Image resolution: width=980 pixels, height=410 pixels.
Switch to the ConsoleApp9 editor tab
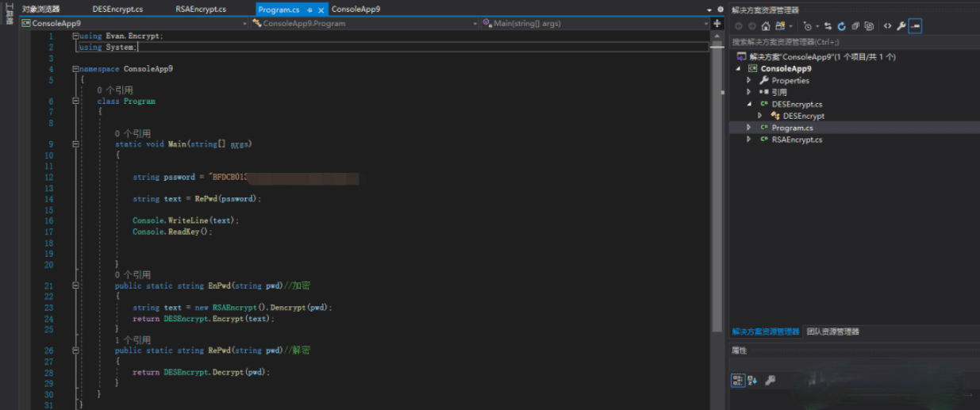coord(355,10)
